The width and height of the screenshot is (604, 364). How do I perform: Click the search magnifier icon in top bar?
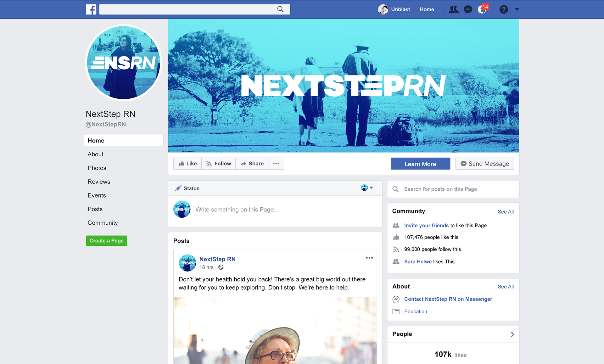280,9
